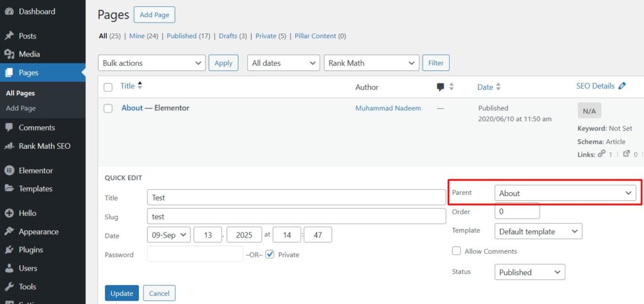The height and width of the screenshot is (304, 644).
Task: Show Private pages filter
Action: [x=266, y=36]
